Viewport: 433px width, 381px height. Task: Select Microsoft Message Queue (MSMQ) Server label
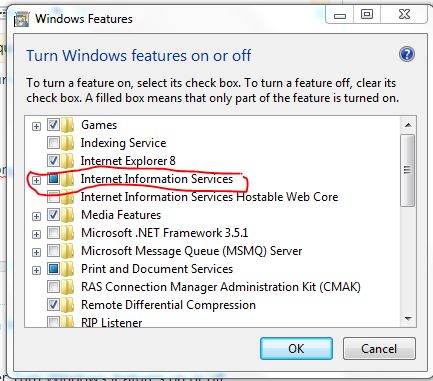(x=192, y=251)
